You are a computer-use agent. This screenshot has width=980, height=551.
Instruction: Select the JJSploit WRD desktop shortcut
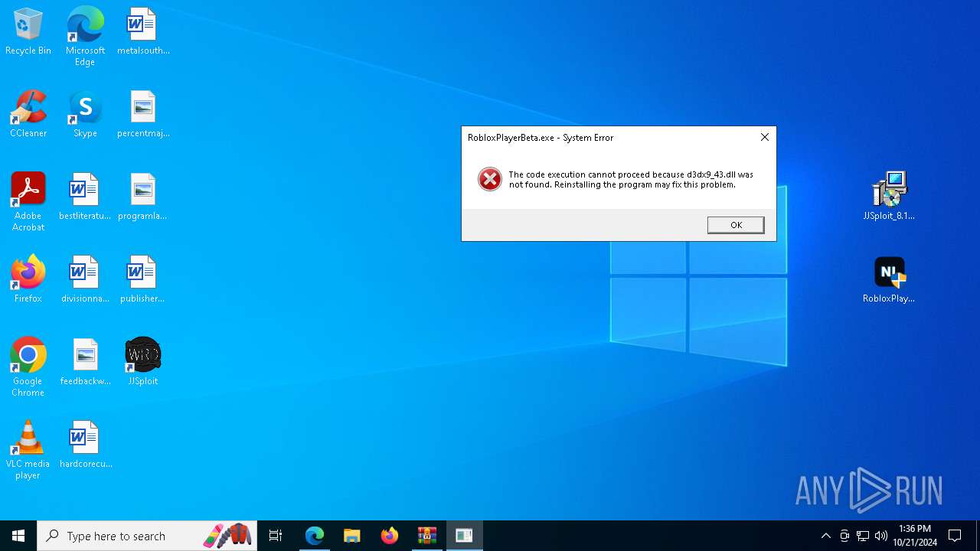point(143,363)
